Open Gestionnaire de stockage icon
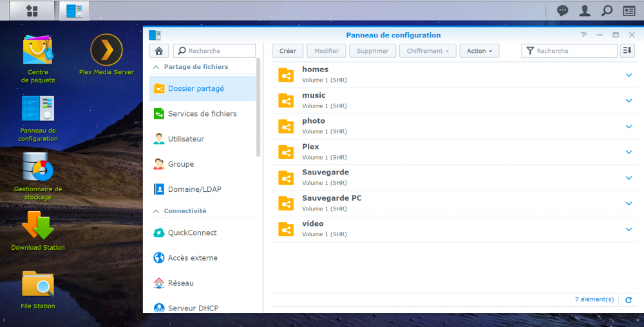644x327 pixels. [37, 167]
